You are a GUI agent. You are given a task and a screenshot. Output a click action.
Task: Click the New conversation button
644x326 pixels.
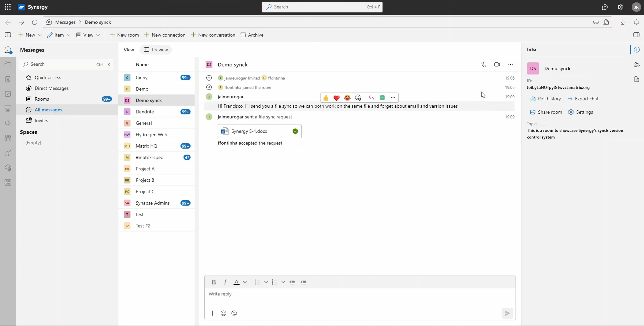pos(213,35)
